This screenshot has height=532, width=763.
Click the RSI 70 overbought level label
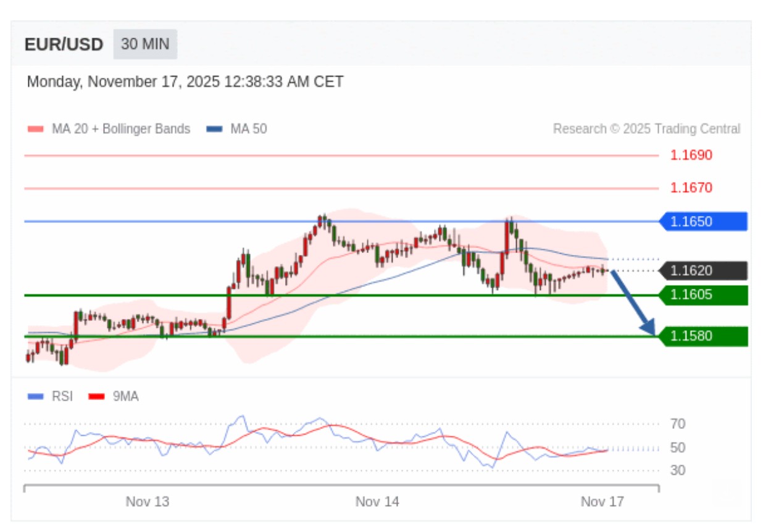677,424
